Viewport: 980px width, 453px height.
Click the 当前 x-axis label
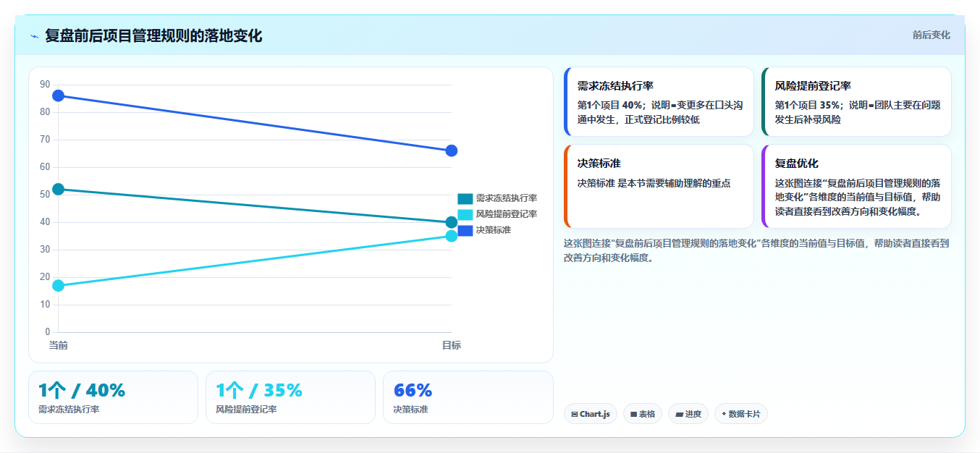coord(59,345)
